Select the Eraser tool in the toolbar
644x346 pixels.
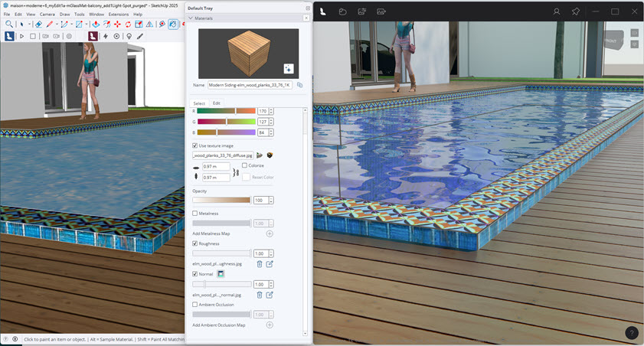[38, 24]
